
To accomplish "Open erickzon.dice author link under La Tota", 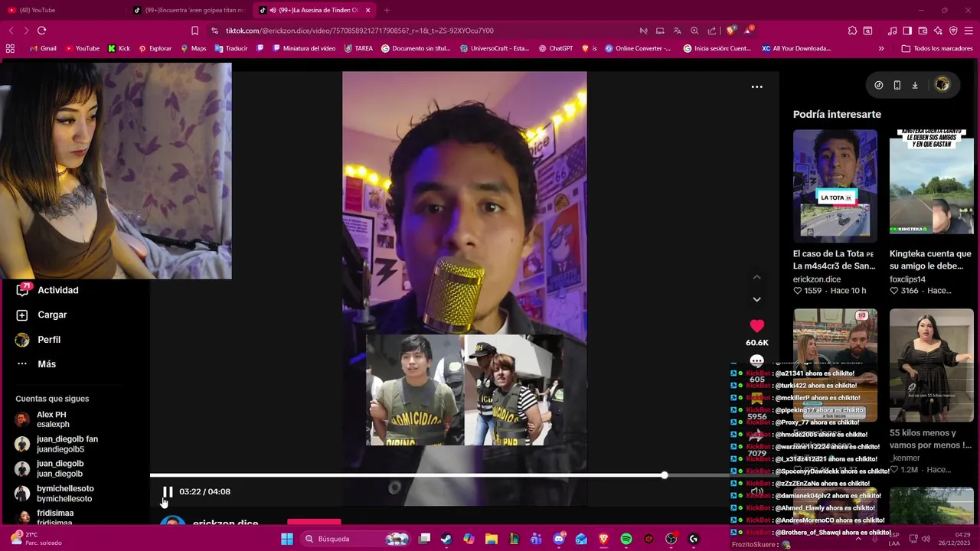I will (x=817, y=279).
